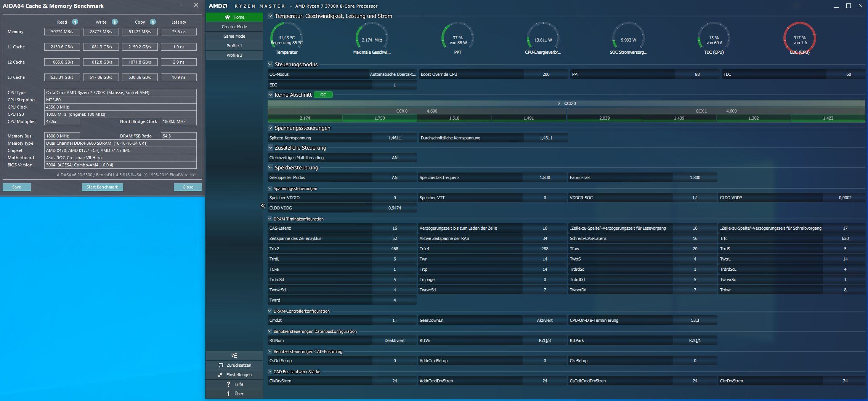Click the Copy info icon in AIDA64
This screenshot has width=868, height=401.
(153, 22)
